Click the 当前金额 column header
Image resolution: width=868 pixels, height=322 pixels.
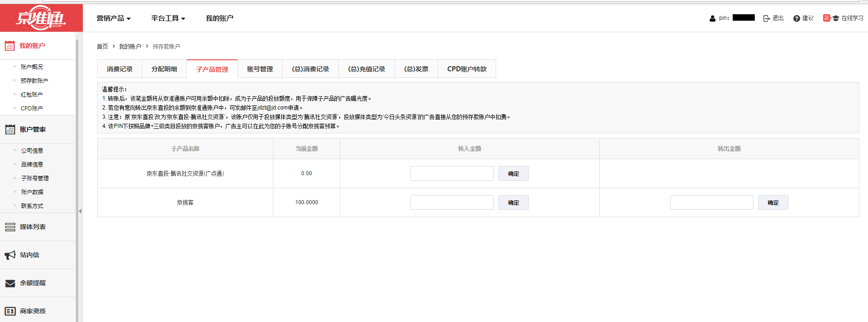point(307,149)
